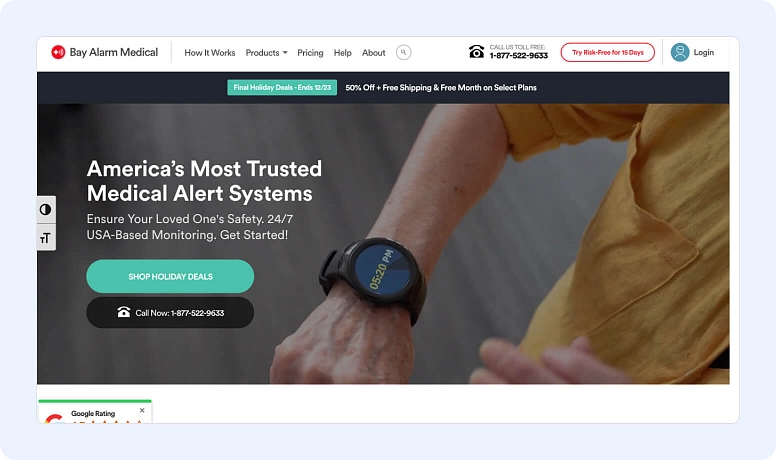Image resolution: width=776 pixels, height=460 pixels.
Task: Toggle the text size accessibility icon
Action: (x=46, y=238)
